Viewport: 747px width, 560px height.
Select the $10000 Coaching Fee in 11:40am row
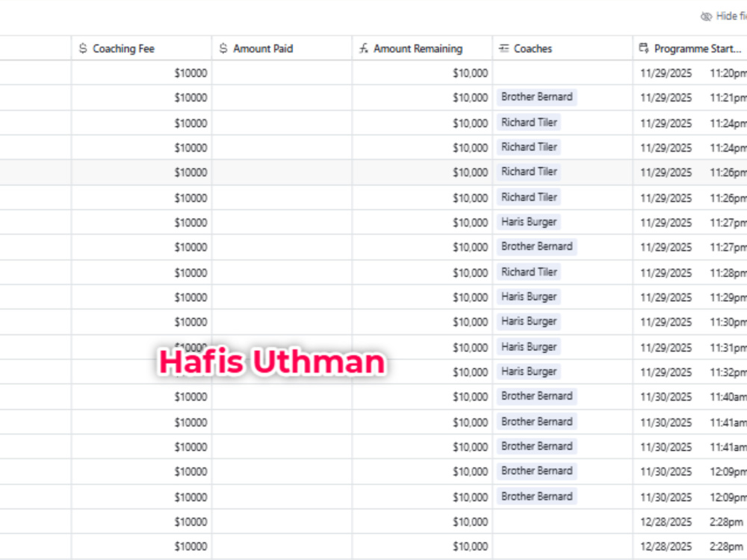point(190,396)
